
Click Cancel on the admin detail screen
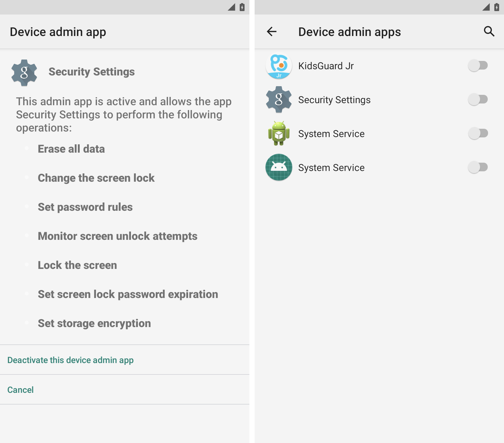click(20, 390)
